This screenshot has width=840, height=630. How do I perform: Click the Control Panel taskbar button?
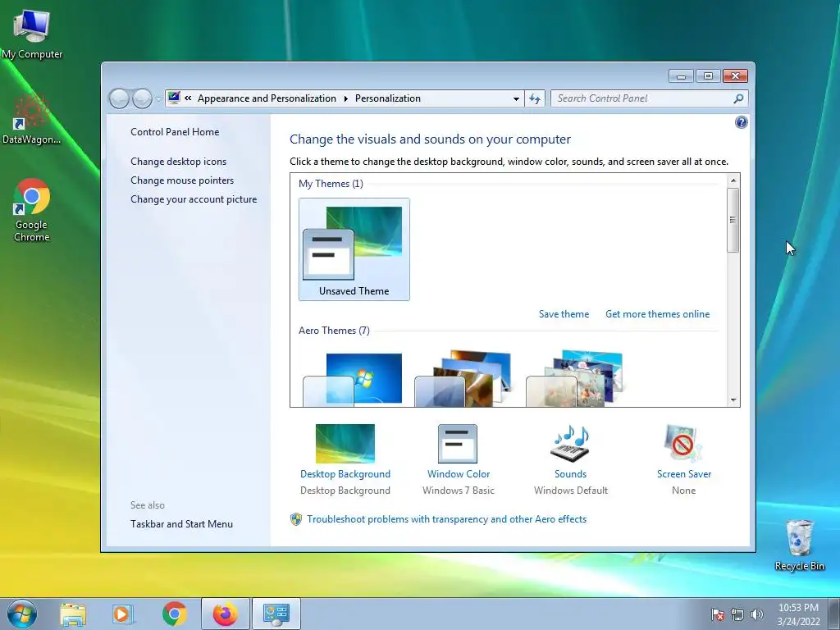276,614
